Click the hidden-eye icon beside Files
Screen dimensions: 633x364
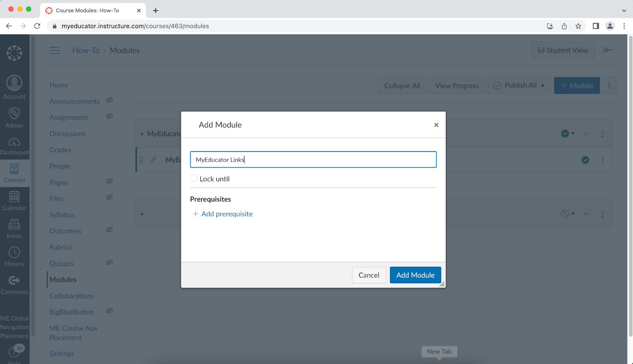(109, 197)
